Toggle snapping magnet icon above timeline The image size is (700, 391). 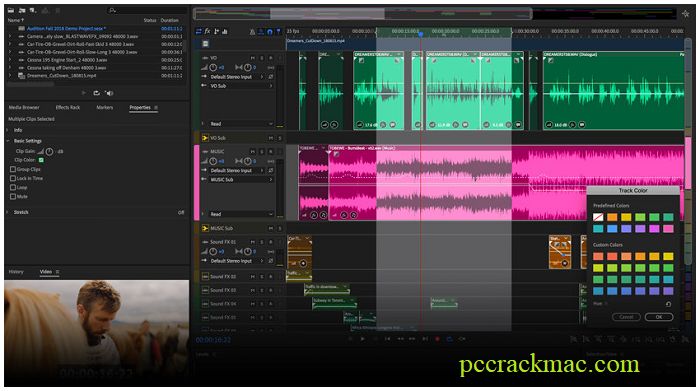click(270, 32)
